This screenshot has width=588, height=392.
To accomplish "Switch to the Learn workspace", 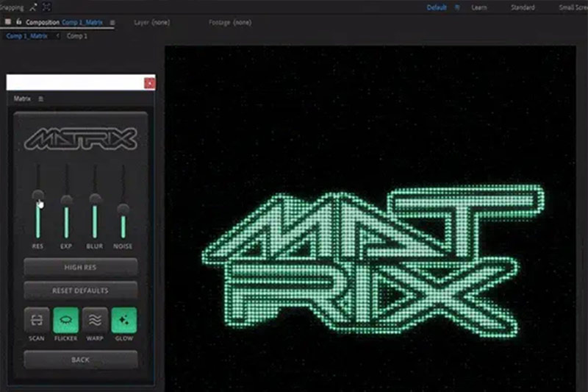I will tap(478, 7).
